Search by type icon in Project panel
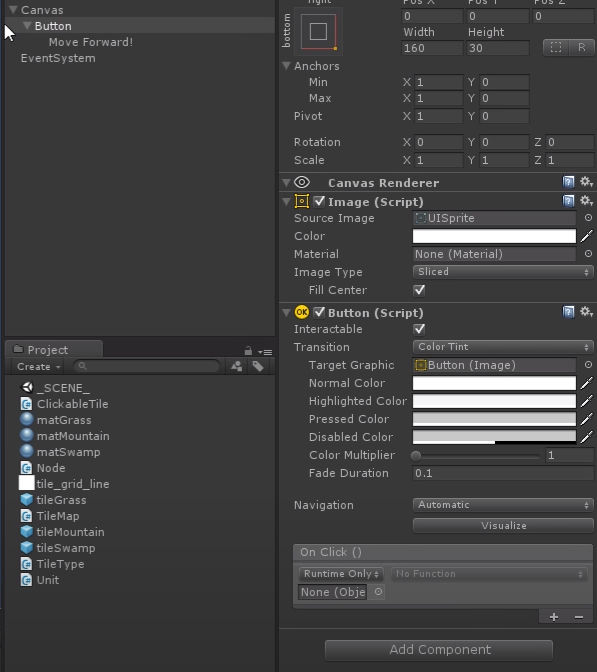The image size is (597, 672). (237, 366)
